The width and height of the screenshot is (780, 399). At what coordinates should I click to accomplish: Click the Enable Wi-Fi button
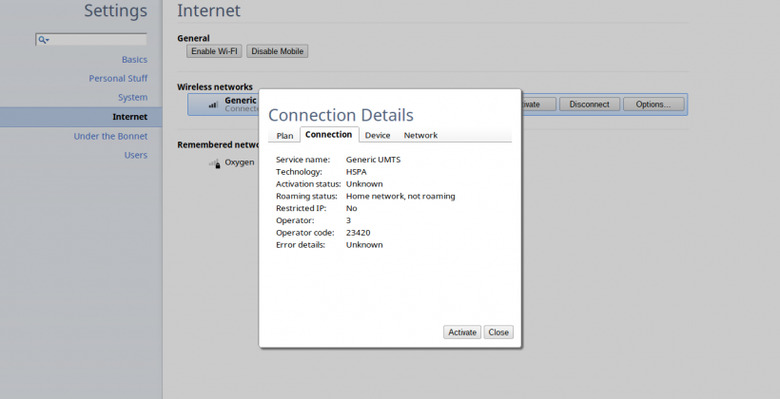(214, 51)
